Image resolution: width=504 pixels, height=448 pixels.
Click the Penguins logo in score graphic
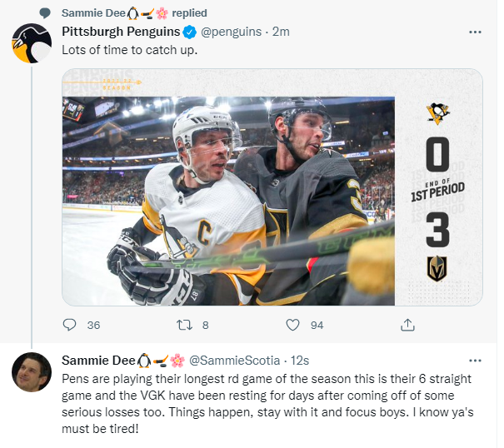click(x=437, y=112)
